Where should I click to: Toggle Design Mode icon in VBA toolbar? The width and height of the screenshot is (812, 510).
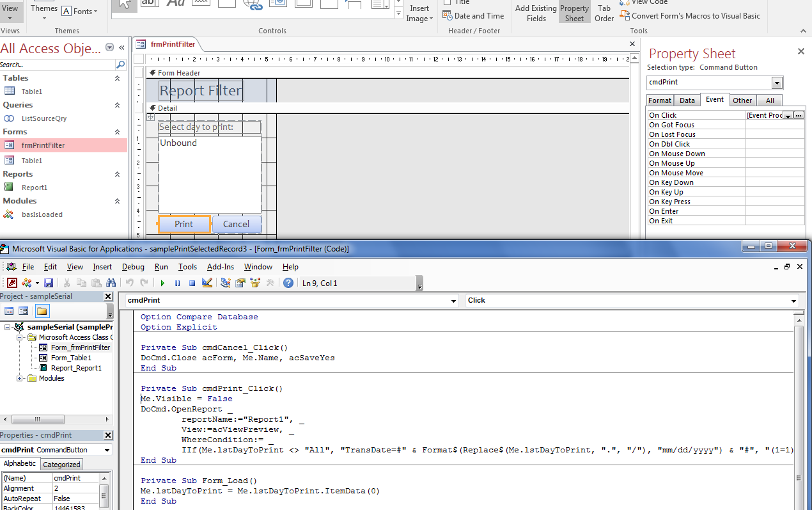[x=207, y=283]
